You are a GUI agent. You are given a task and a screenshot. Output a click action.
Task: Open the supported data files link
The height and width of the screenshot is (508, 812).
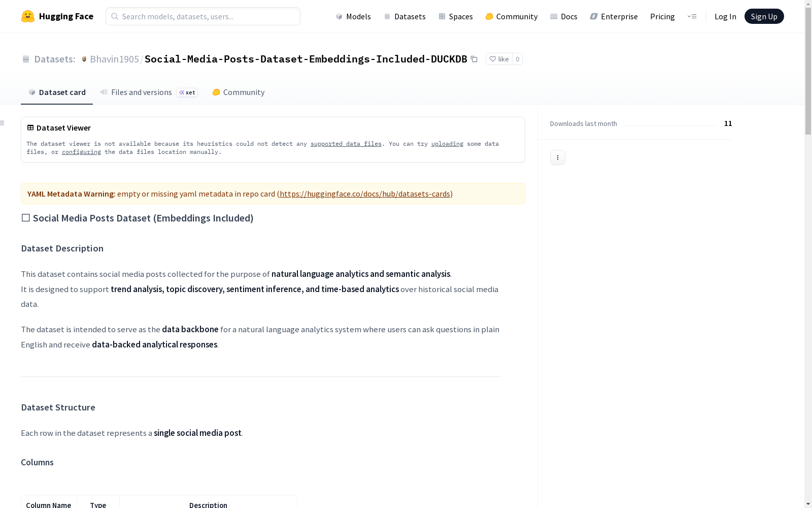click(346, 144)
